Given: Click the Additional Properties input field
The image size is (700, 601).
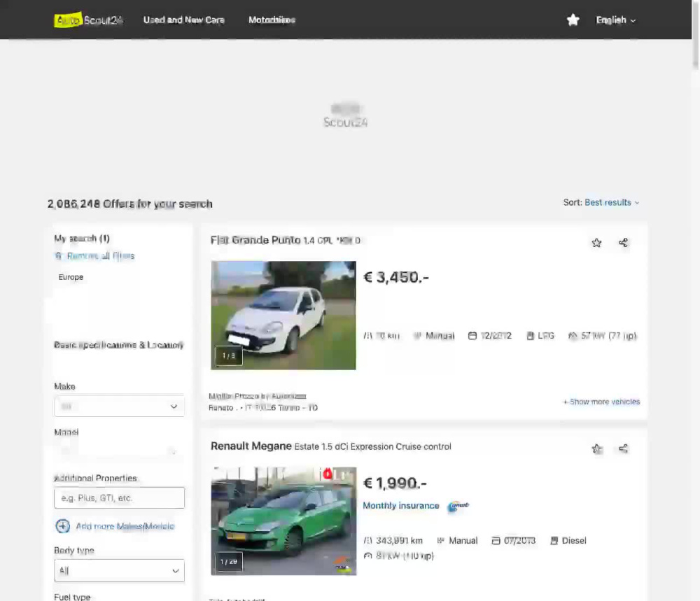Looking at the screenshot, I should coord(119,497).
